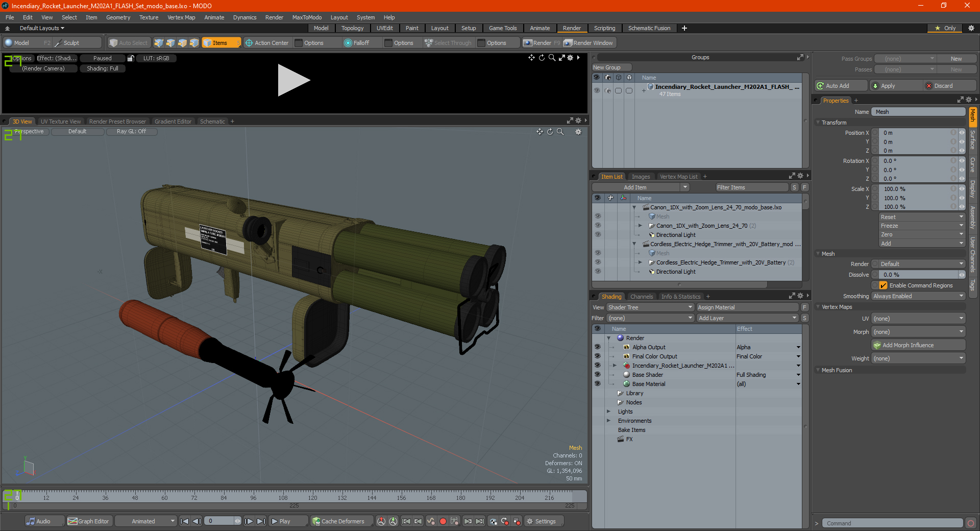
Task: Toggle visibility of the Alpha Output layer
Action: pyautogui.click(x=597, y=347)
